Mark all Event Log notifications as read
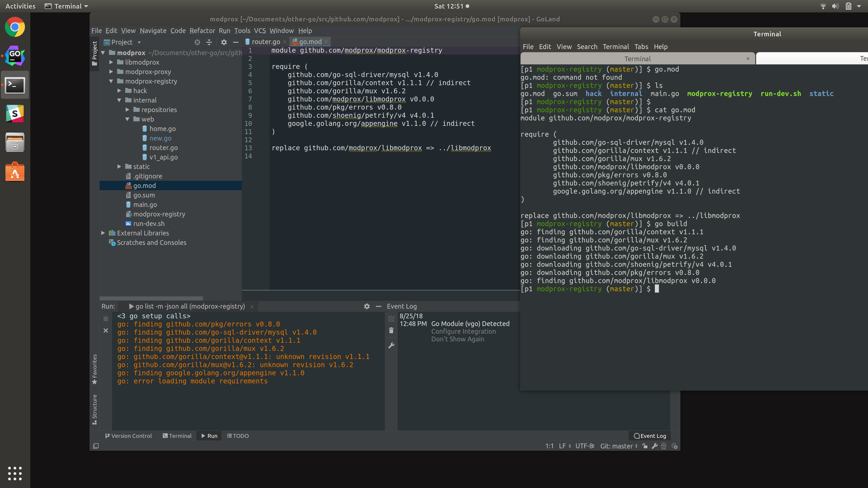This screenshot has width=868, height=488. [391, 319]
